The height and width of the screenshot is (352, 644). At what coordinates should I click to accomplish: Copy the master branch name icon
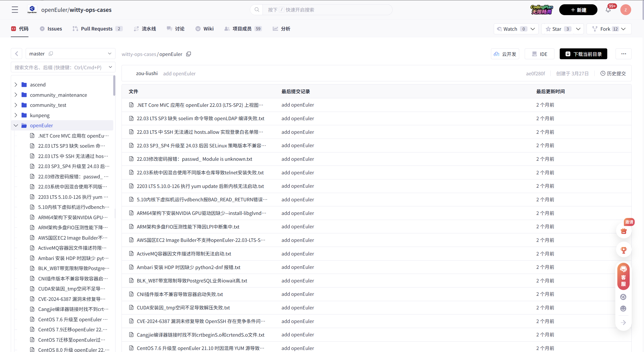coord(51,54)
